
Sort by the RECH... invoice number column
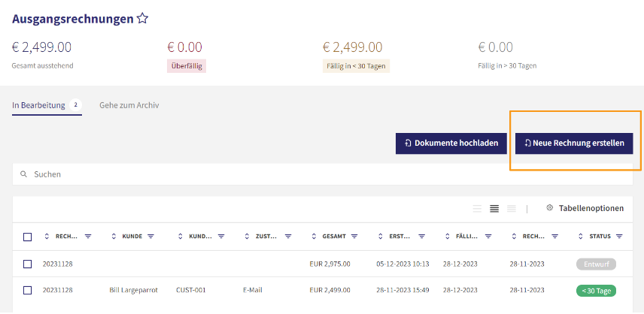47,237
